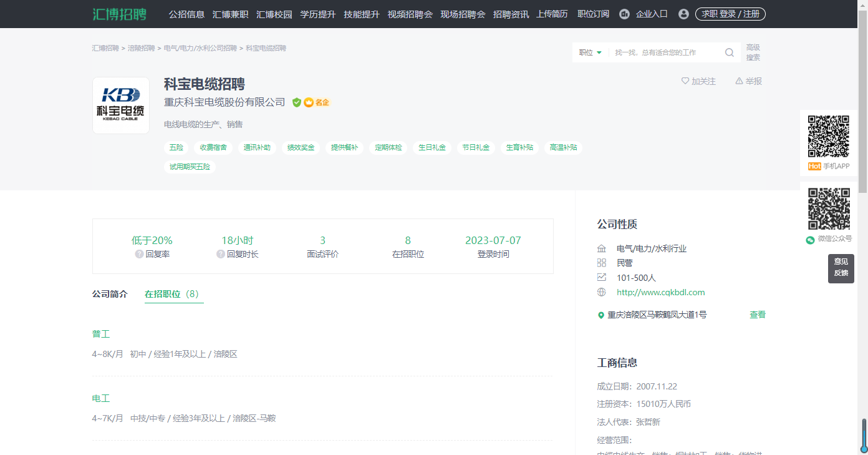
Task: Open the 职位订阅 menu item
Action: point(593,14)
